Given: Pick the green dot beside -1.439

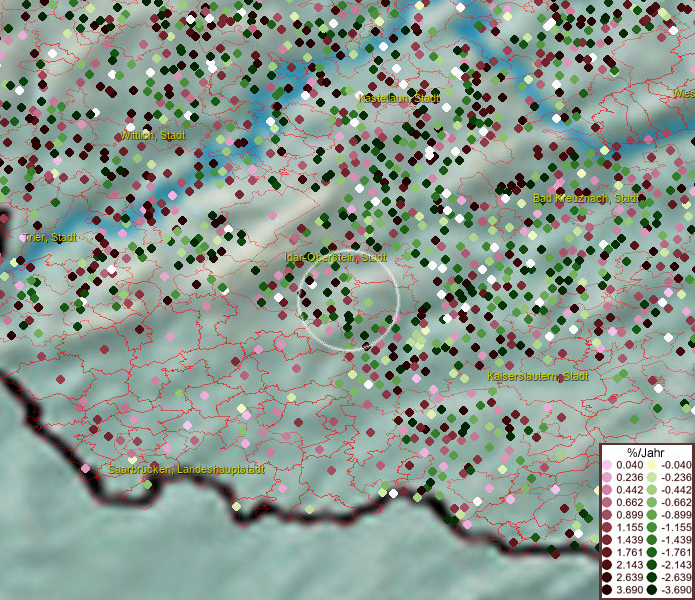Looking at the screenshot, I should point(652,540).
